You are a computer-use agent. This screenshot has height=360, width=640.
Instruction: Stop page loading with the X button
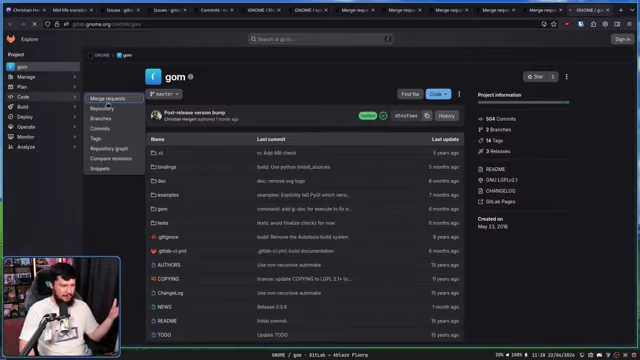pyautogui.click(x=35, y=24)
